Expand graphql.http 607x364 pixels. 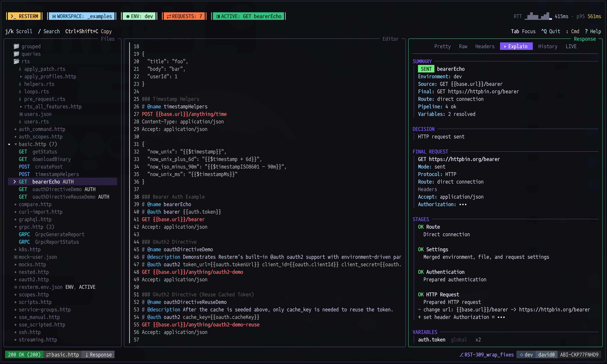click(16, 220)
